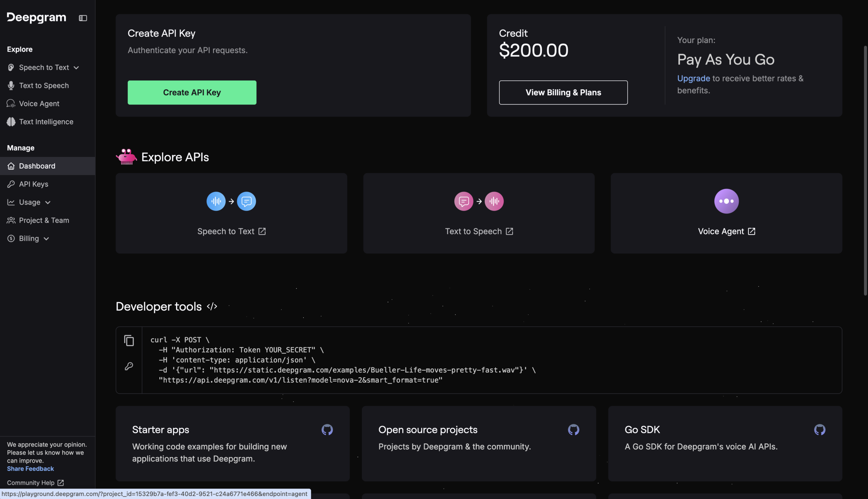Click the green Create API Key button
The height and width of the screenshot is (499, 868).
pyautogui.click(x=192, y=93)
